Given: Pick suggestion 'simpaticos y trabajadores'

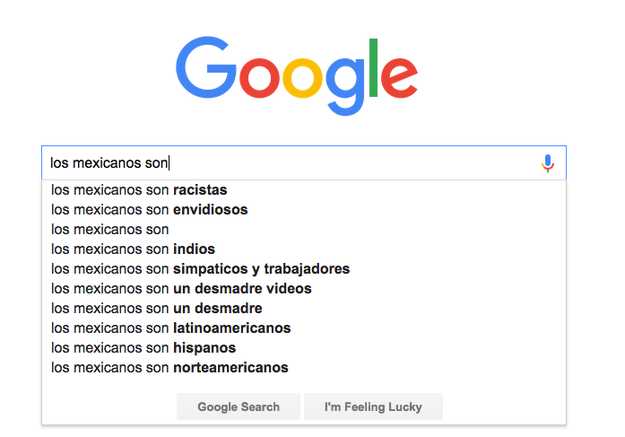Looking at the screenshot, I should click(304, 269).
